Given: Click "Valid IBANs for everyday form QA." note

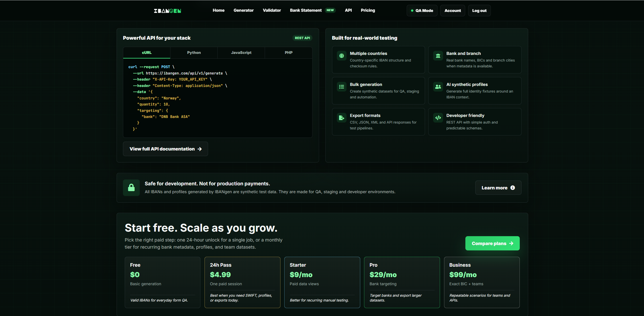Looking at the screenshot, I should [x=159, y=300].
